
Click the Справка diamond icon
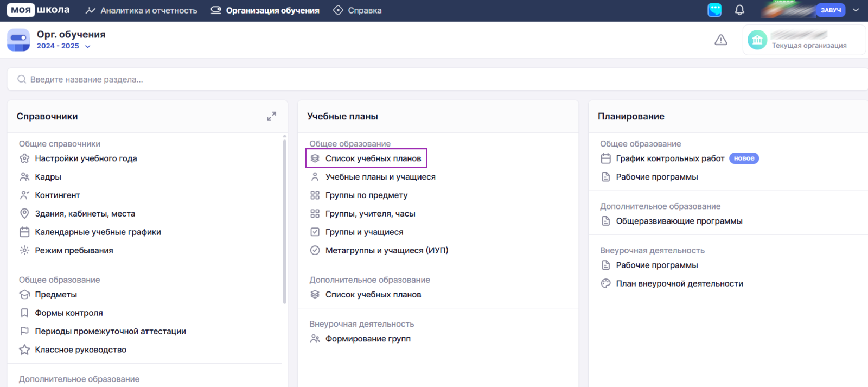click(338, 10)
